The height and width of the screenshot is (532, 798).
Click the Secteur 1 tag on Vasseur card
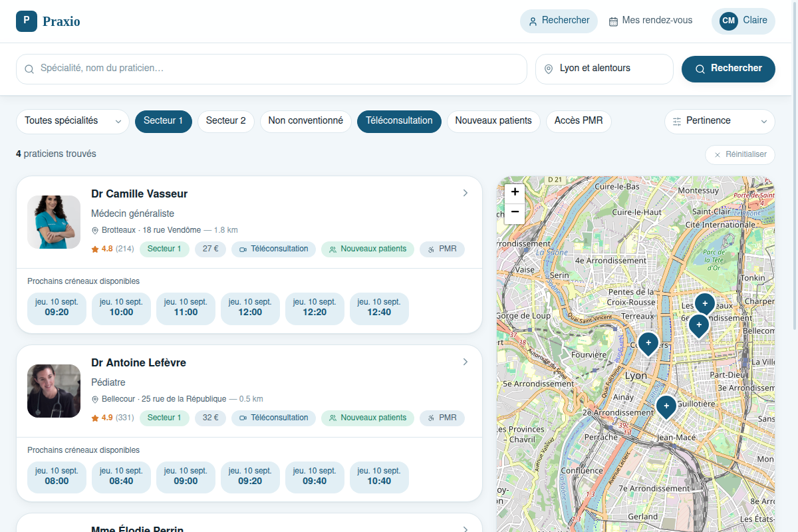pyautogui.click(x=164, y=249)
